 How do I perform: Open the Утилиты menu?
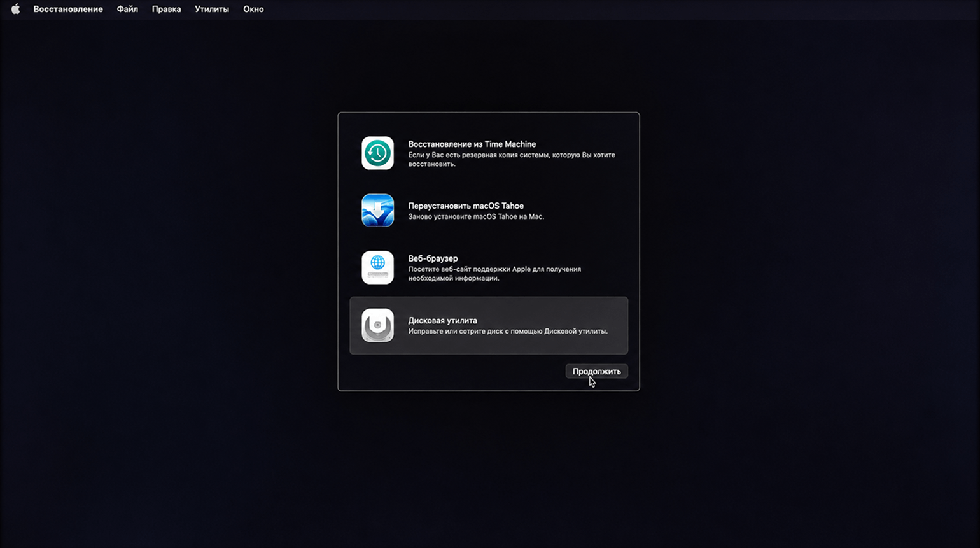[212, 9]
